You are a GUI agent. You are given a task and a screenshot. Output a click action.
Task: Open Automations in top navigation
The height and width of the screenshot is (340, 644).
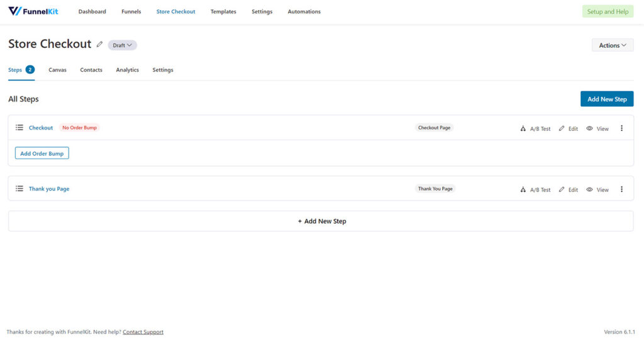[x=304, y=11]
